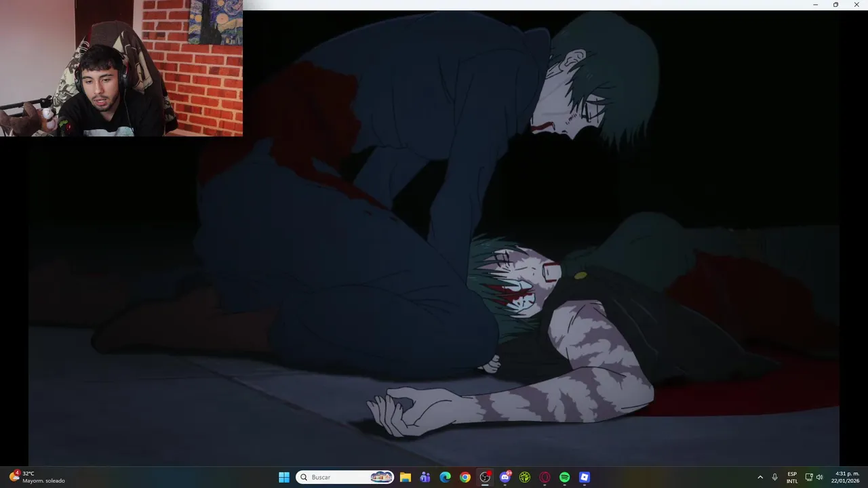Restore down the video player window
Image resolution: width=868 pixels, height=488 pixels.
point(835,5)
